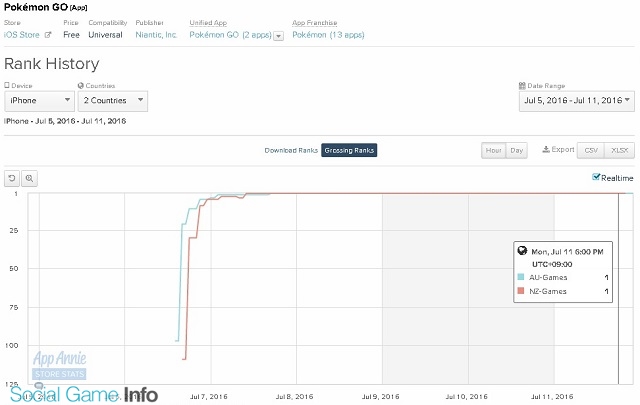The height and width of the screenshot is (405, 640).
Task: Click the magnifier zoom icon
Action: click(x=29, y=178)
